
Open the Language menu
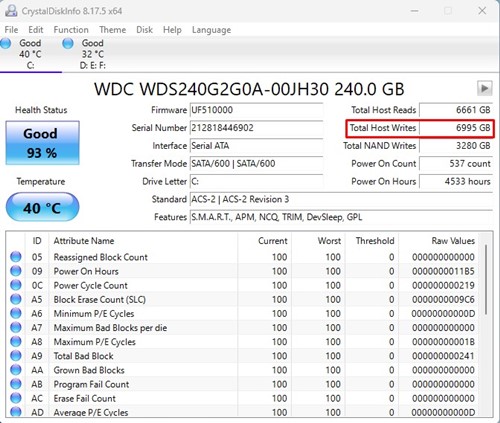211,30
